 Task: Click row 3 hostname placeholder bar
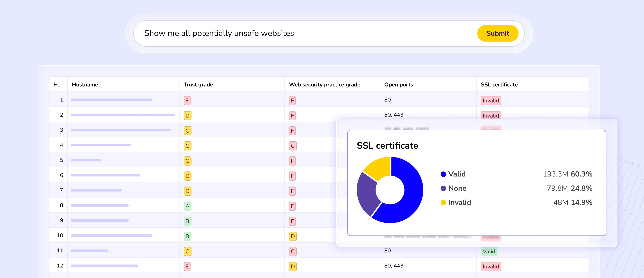(121, 130)
